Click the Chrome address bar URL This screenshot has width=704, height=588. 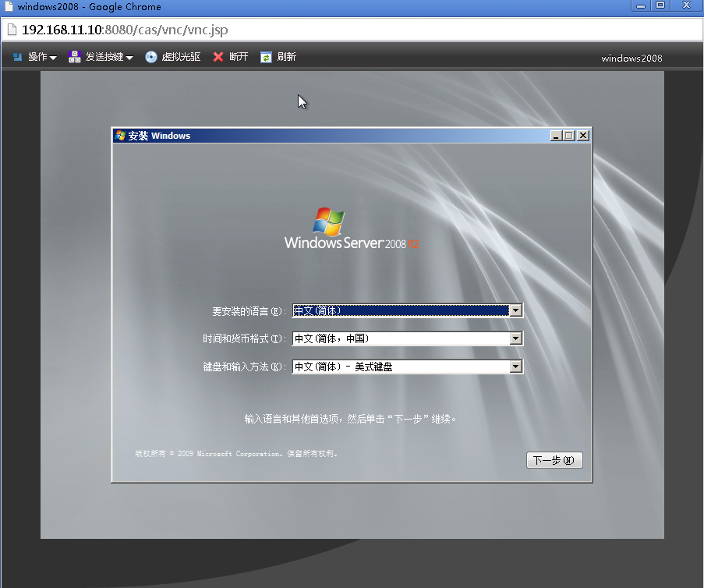[x=125, y=30]
